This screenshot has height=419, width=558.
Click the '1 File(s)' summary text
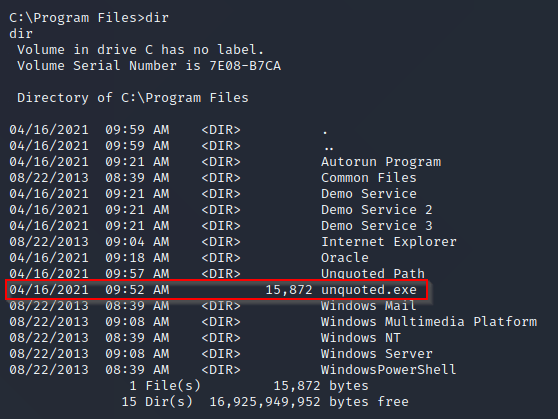coord(165,386)
